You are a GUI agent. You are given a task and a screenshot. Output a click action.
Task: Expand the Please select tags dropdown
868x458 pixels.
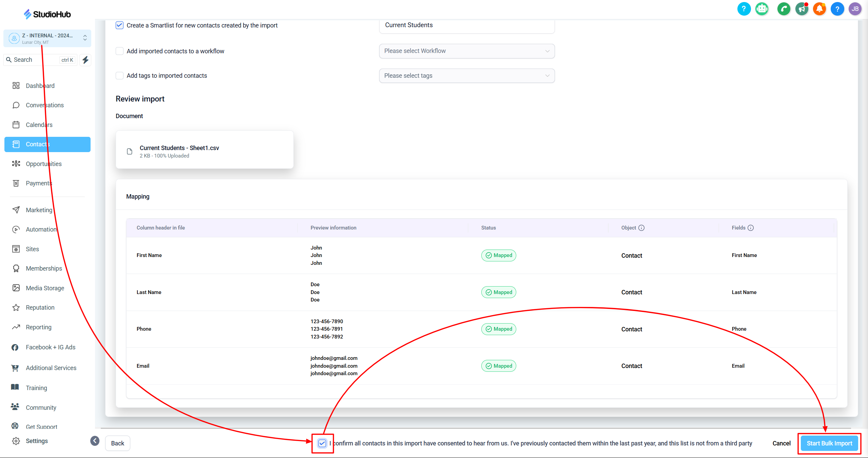(467, 76)
